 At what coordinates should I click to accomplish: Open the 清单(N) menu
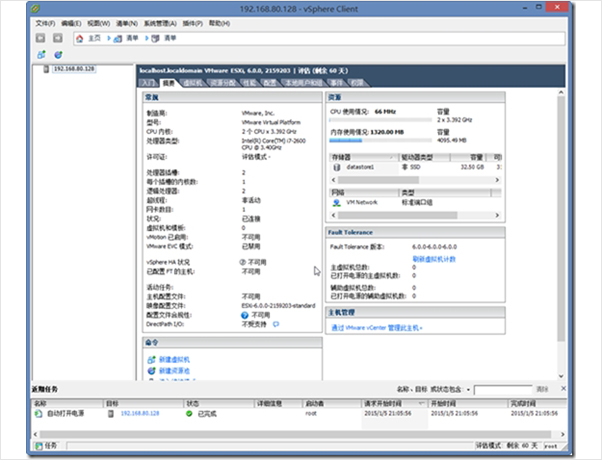[127, 23]
